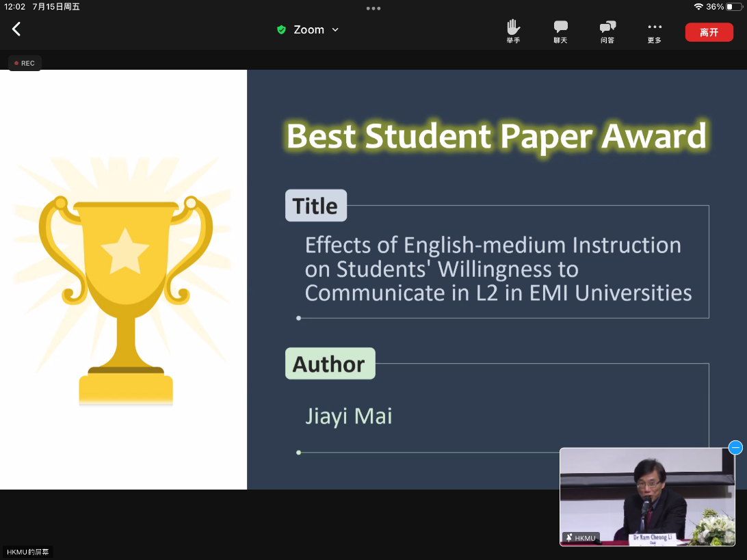Screen dimensions: 747x560
Task: Click the 'Author' label on slide
Action: [x=330, y=364]
